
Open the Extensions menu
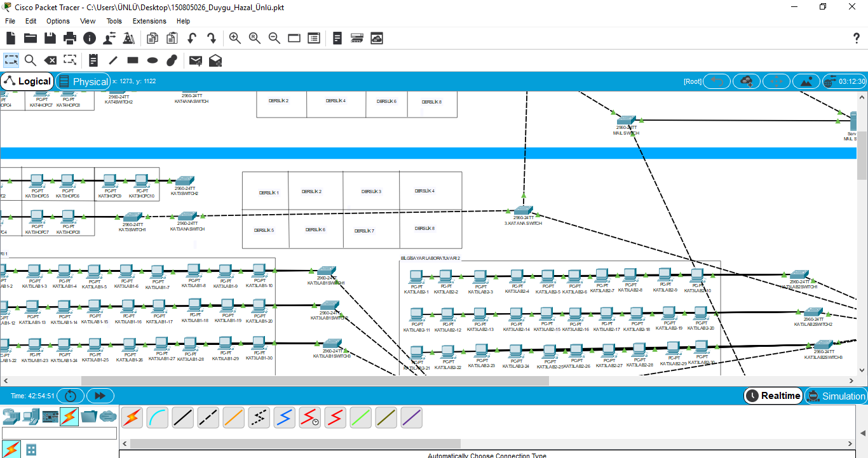pos(149,21)
